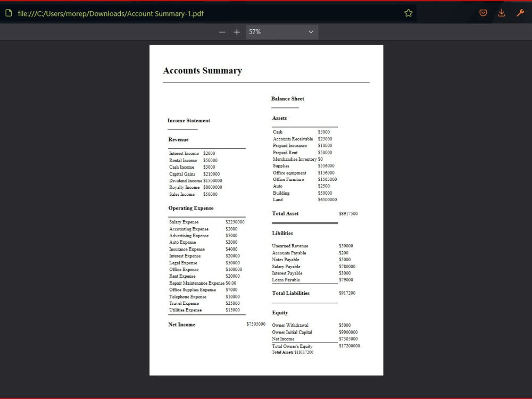Click the Dividend Income row label
532x399 pixels.
point(186,181)
